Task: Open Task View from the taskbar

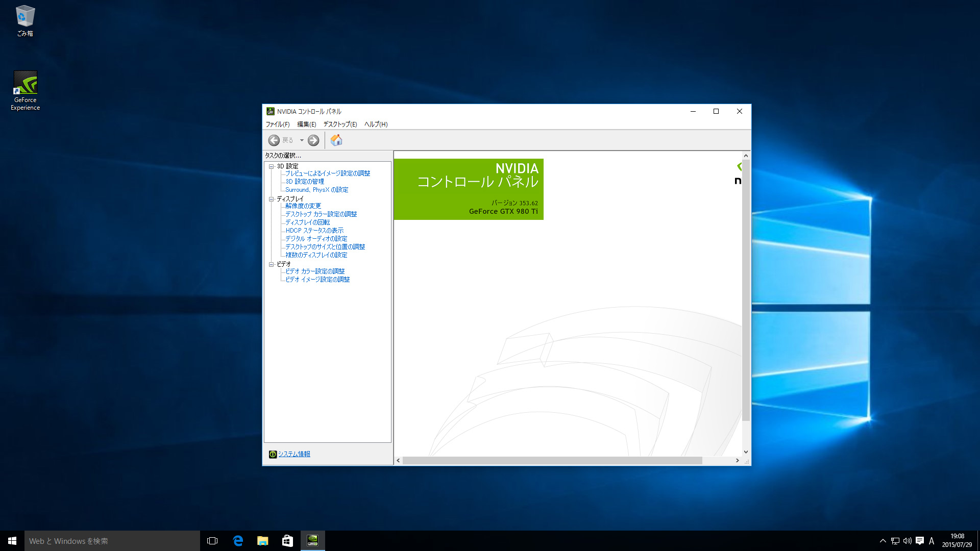Action: 212,541
